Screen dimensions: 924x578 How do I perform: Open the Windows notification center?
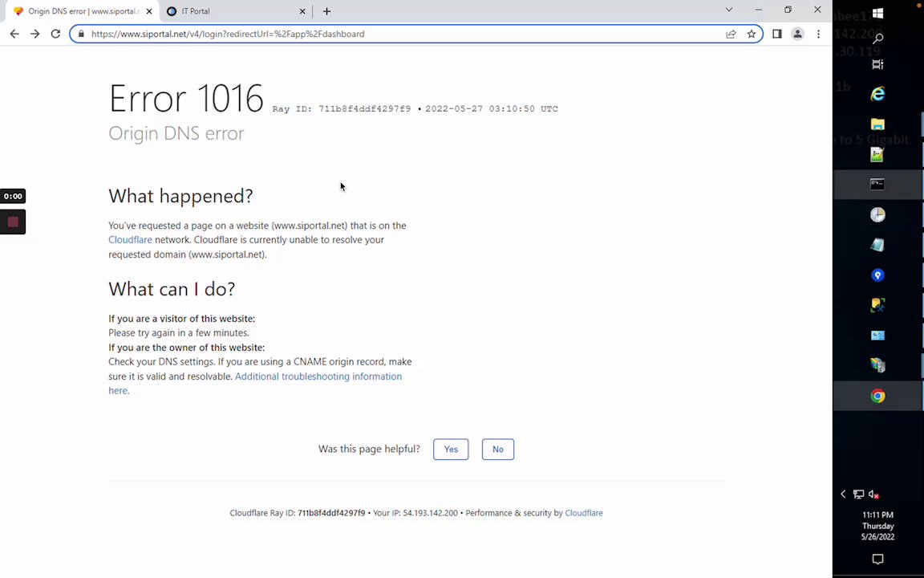coord(877,559)
